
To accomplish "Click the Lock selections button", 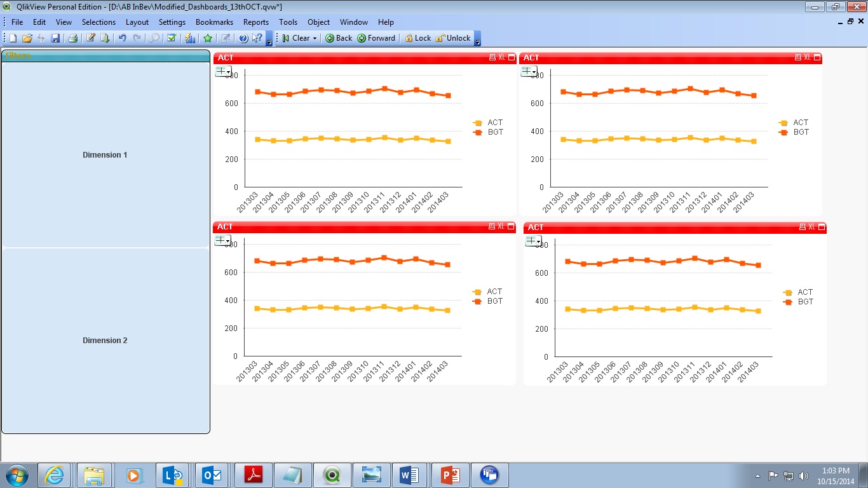I will (x=417, y=38).
